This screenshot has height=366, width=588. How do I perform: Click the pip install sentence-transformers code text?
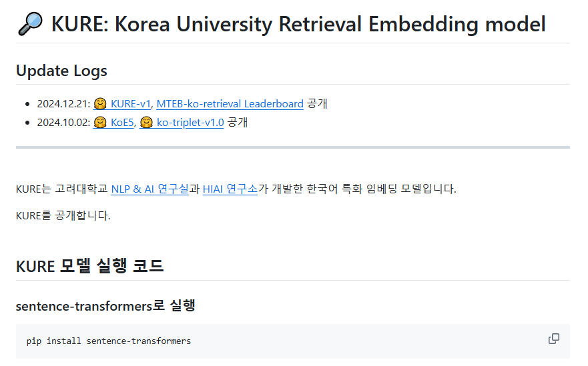pos(109,341)
